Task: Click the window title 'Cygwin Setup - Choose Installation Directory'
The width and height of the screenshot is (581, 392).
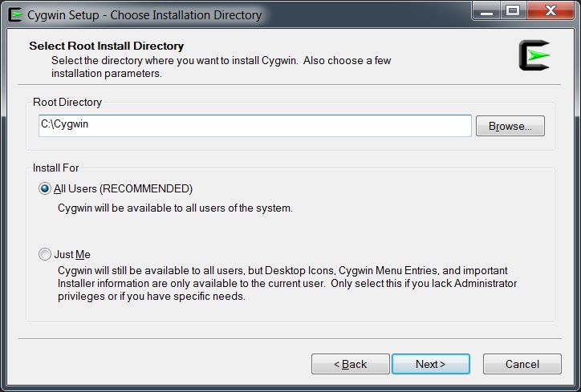Action: point(144,15)
